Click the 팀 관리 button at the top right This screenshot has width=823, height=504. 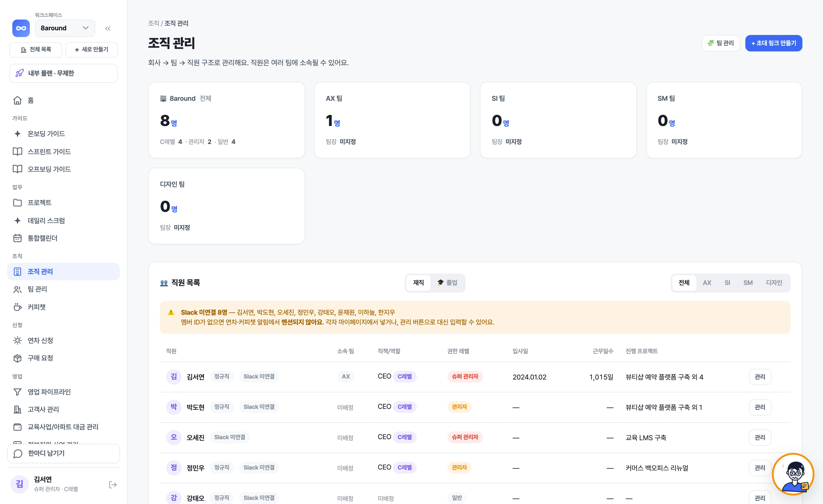(x=720, y=43)
